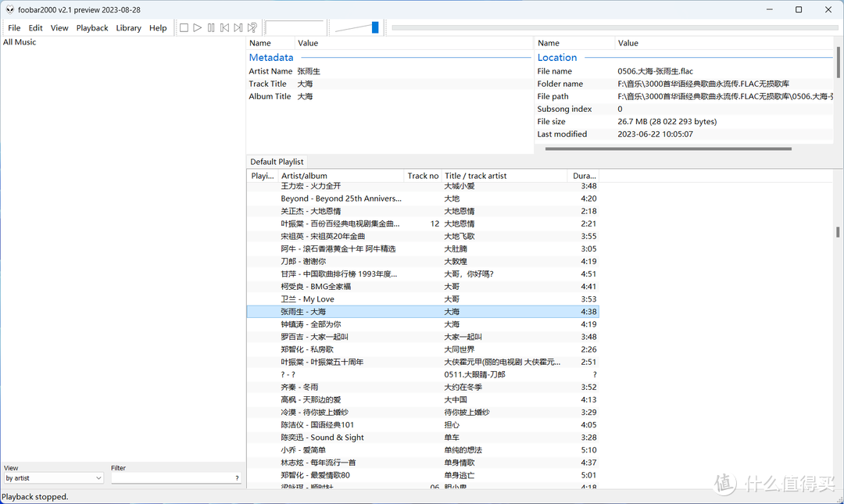
Task: Click the Subsong index row
Action: click(x=684, y=109)
